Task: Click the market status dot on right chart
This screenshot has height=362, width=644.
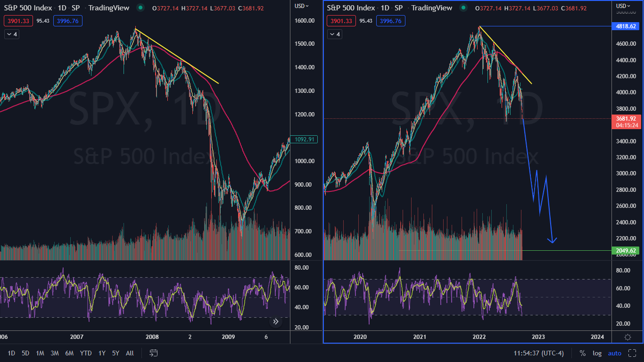Action: coord(463,8)
